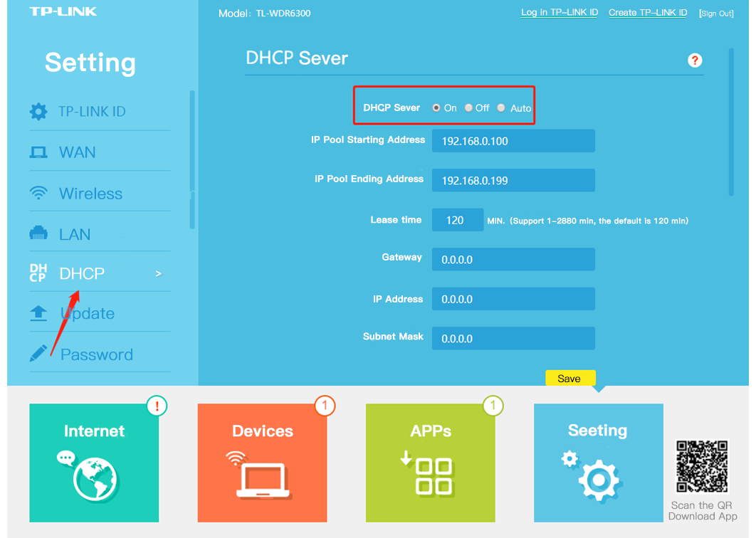The height and width of the screenshot is (538, 756).
Task: Click the notification badge on APPs tile
Action: [493, 406]
